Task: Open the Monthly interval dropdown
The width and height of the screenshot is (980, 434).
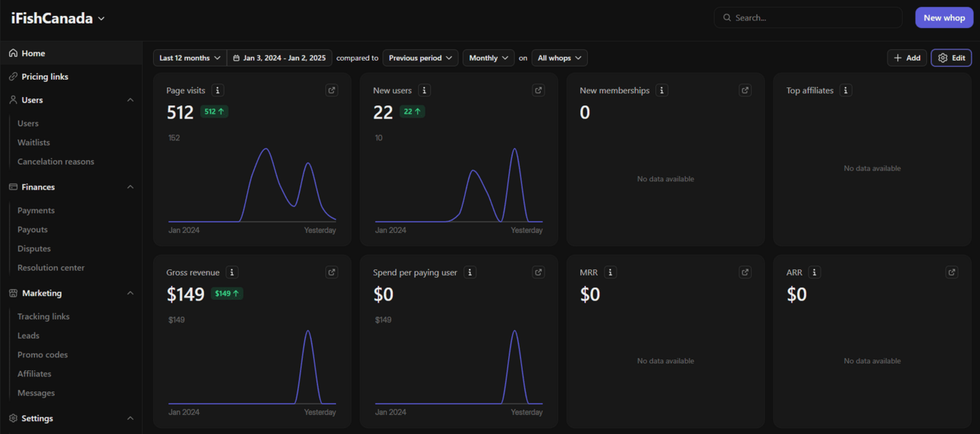Action: [x=488, y=58]
